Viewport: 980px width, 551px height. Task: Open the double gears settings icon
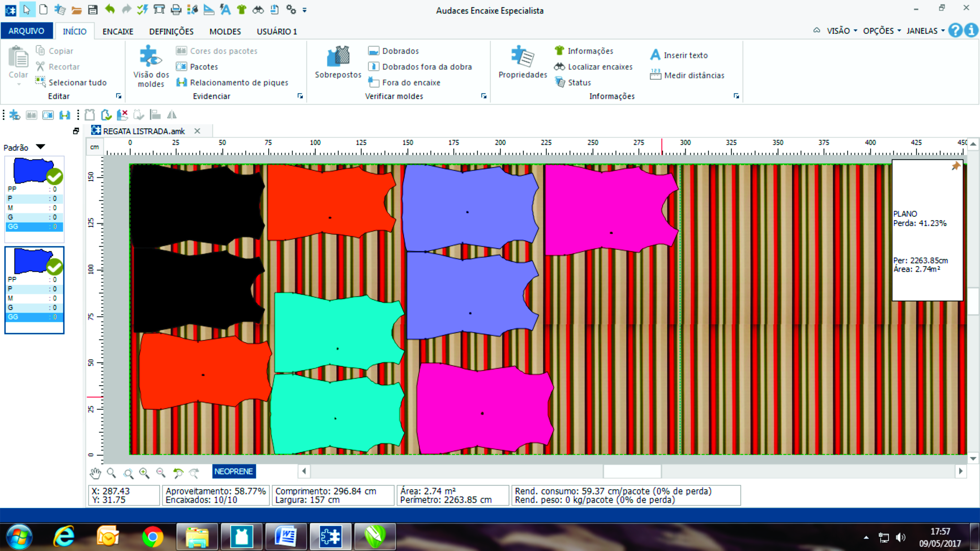point(291,9)
